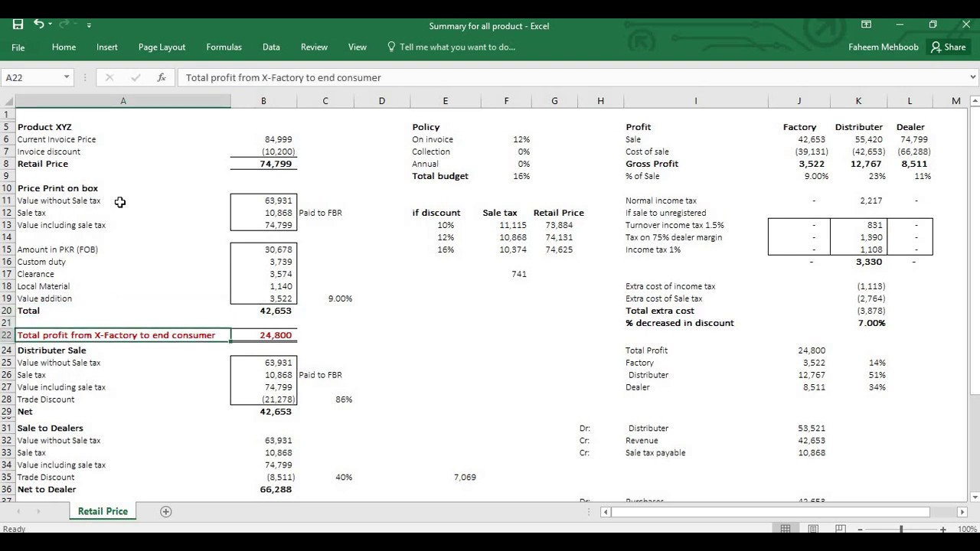Image resolution: width=980 pixels, height=551 pixels.
Task: Click the 100% zoom level
Action: coord(966,529)
